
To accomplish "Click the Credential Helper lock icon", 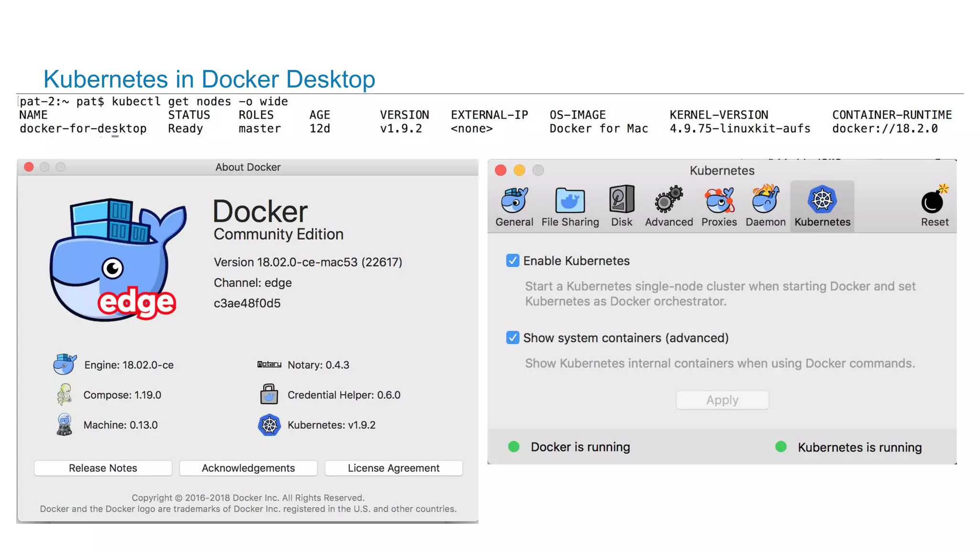I will (x=269, y=395).
